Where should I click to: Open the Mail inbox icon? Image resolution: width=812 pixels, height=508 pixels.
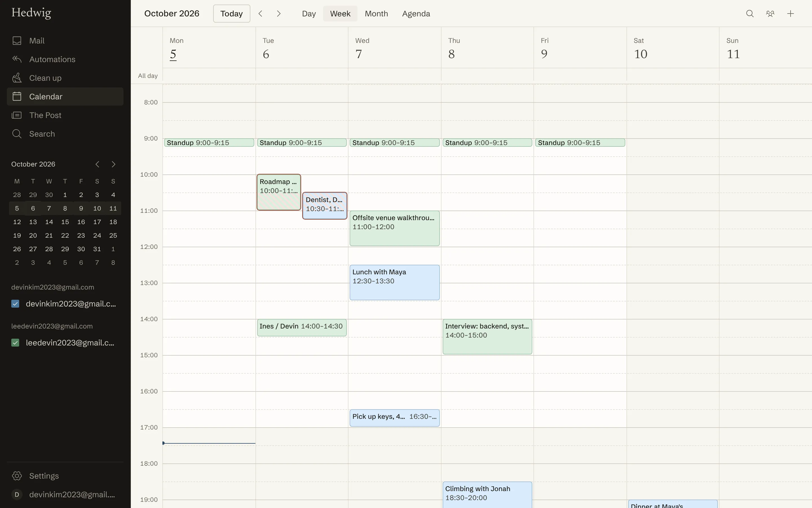pyautogui.click(x=17, y=41)
